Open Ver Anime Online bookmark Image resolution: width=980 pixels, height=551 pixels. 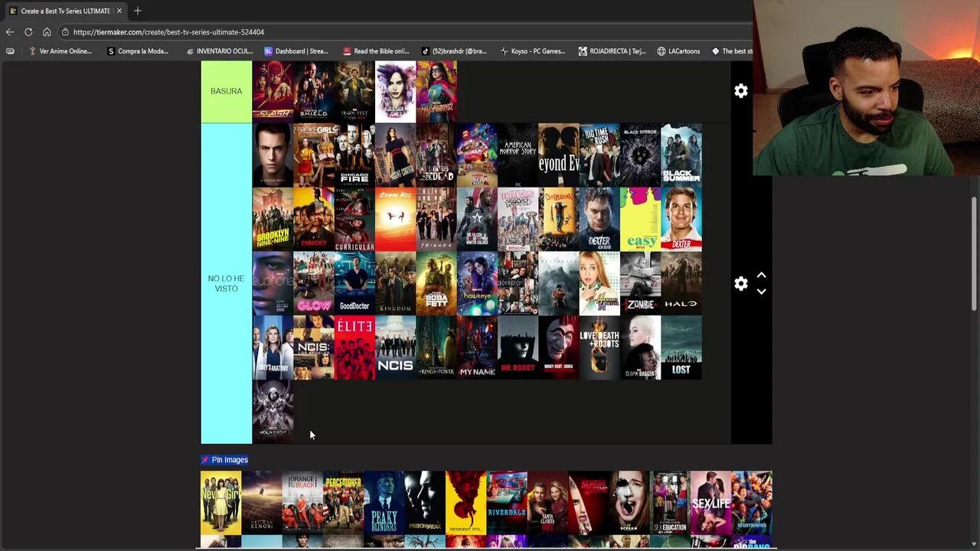point(60,51)
